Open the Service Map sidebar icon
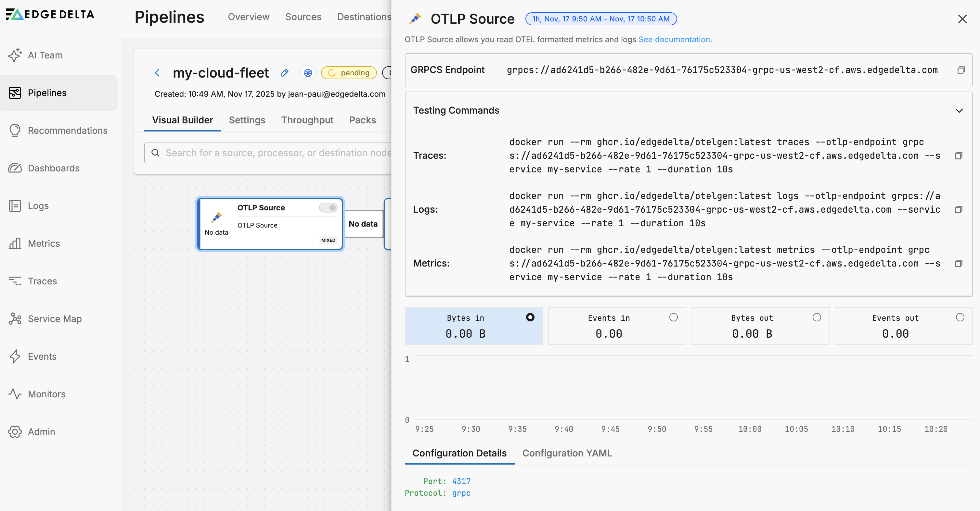This screenshot has height=511, width=980. (x=15, y=318)
